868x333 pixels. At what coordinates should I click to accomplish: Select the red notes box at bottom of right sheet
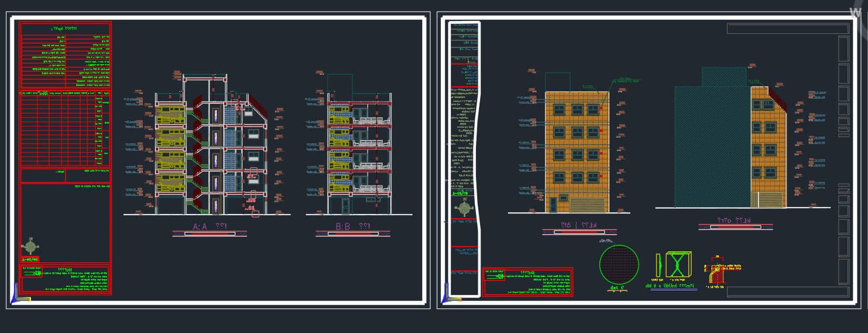tap(527, 282)
